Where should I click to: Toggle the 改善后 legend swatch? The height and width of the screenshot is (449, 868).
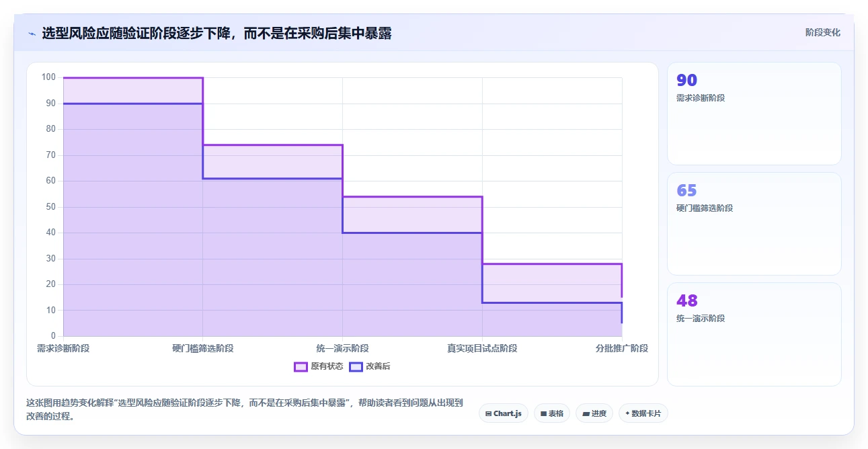point(356,366)
